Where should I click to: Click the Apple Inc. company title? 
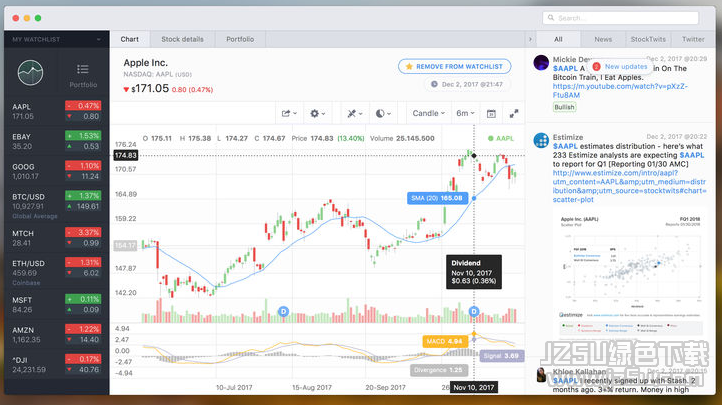(146, 63)
